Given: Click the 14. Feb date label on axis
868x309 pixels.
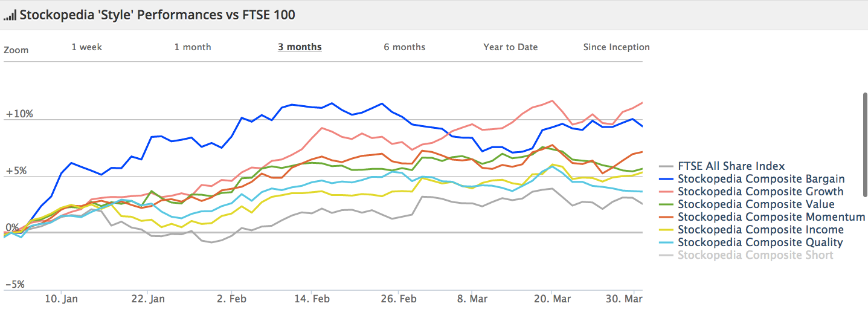Looking at the screenshot, I should coord(311,299).
